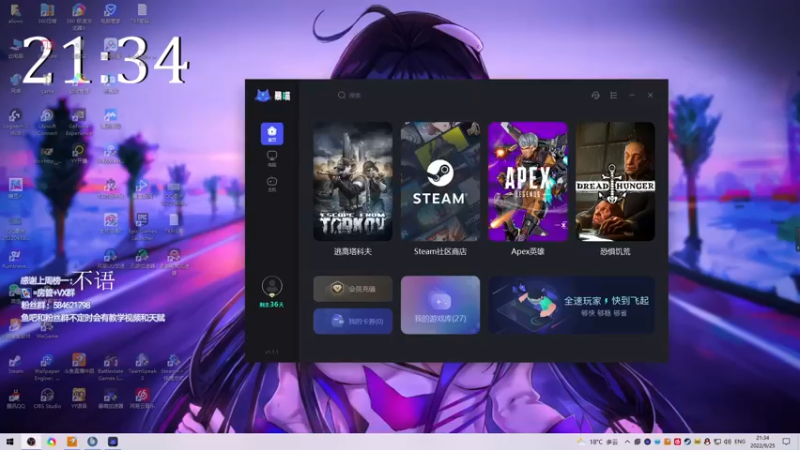This screenshot has height=450, width=800.
Task: Click the Steam社区商店 title text
Action: click(440, 252)
